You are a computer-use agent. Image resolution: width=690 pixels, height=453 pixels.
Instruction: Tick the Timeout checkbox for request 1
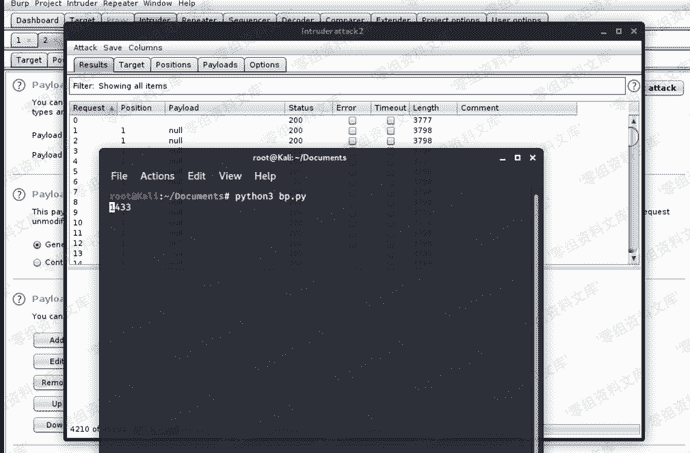(x=390, y=131)
